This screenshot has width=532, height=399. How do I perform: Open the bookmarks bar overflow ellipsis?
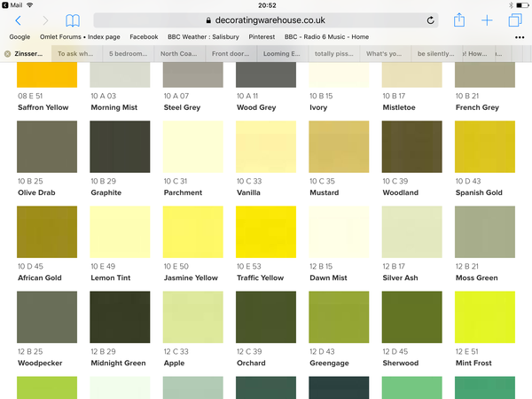(520, 37)
